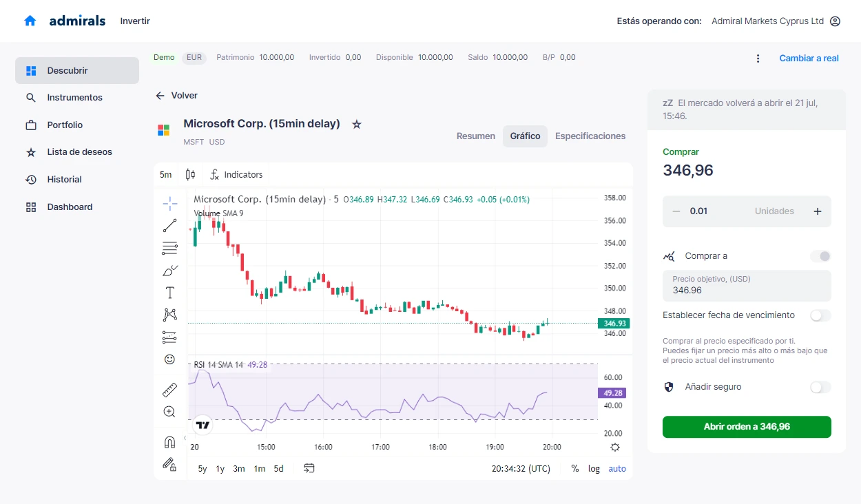861x504 pixels.
Task: Enable 'Establecer fecha de vencimiento' switch
Action: [820, 315]
